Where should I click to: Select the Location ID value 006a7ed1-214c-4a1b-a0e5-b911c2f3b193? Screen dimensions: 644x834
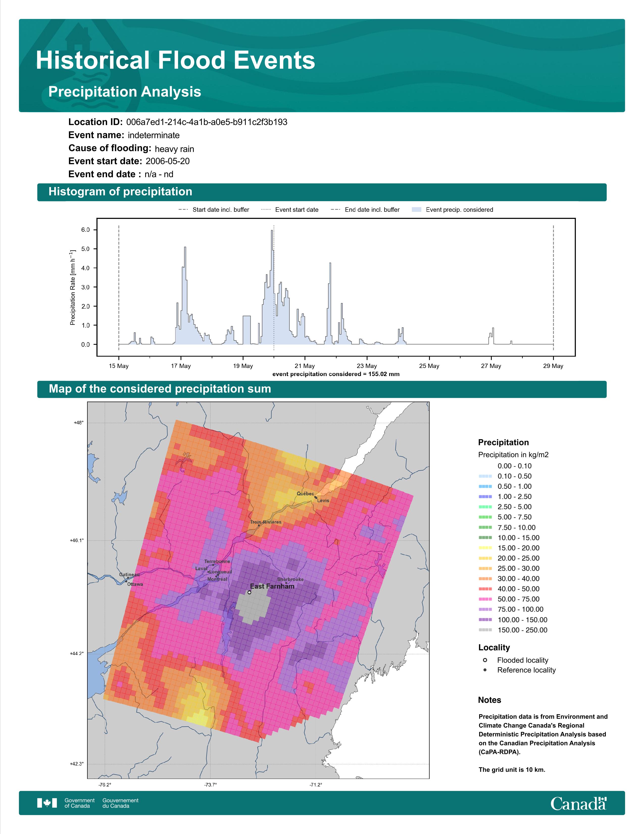click(x=207, y=122)
